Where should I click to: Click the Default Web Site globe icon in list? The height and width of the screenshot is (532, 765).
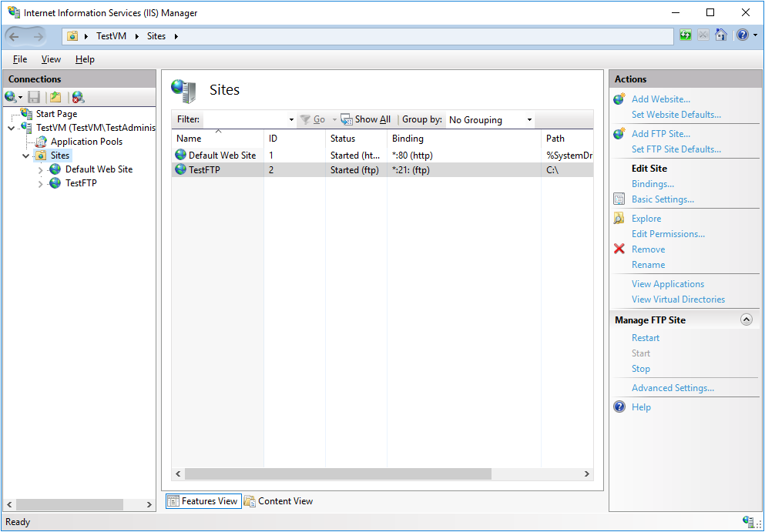point(181,155)
